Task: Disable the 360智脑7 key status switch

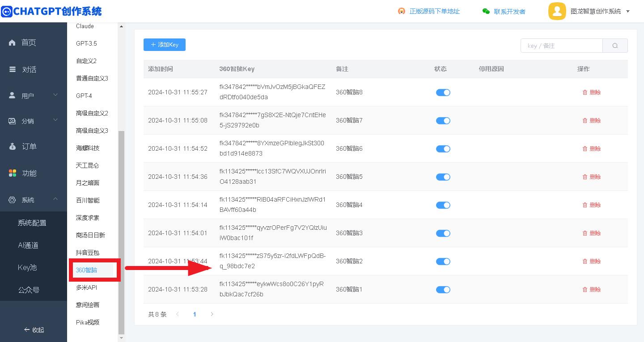Action: coord(443,121)
